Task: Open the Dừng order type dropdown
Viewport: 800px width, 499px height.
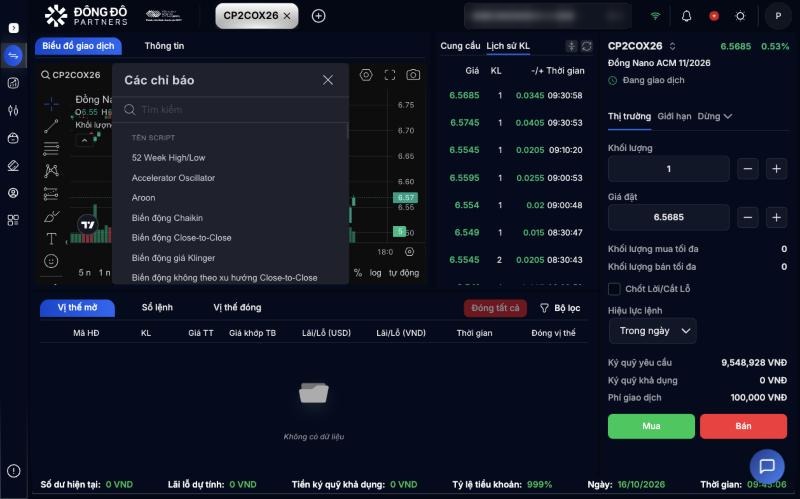Action: 715,116
